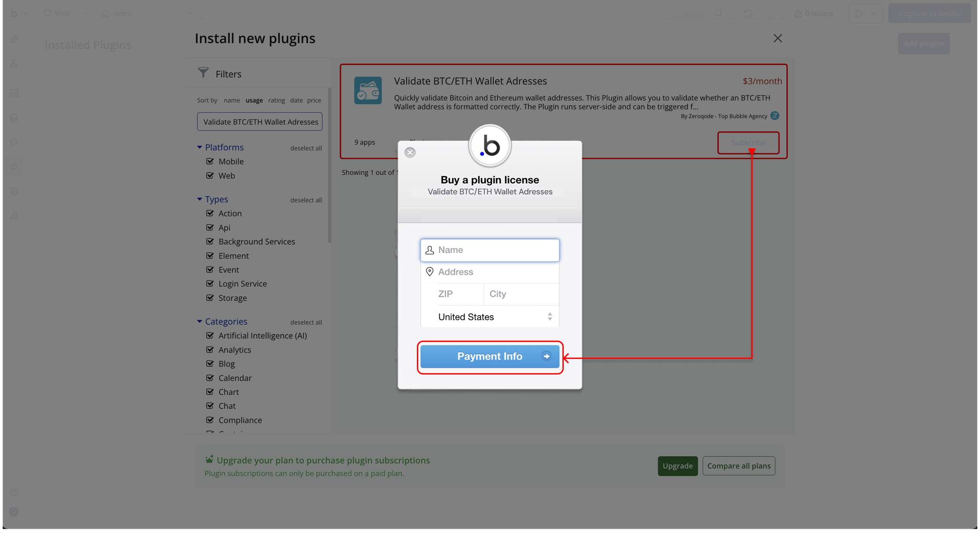Close the Buy a plugin license popup

(410, 153)
